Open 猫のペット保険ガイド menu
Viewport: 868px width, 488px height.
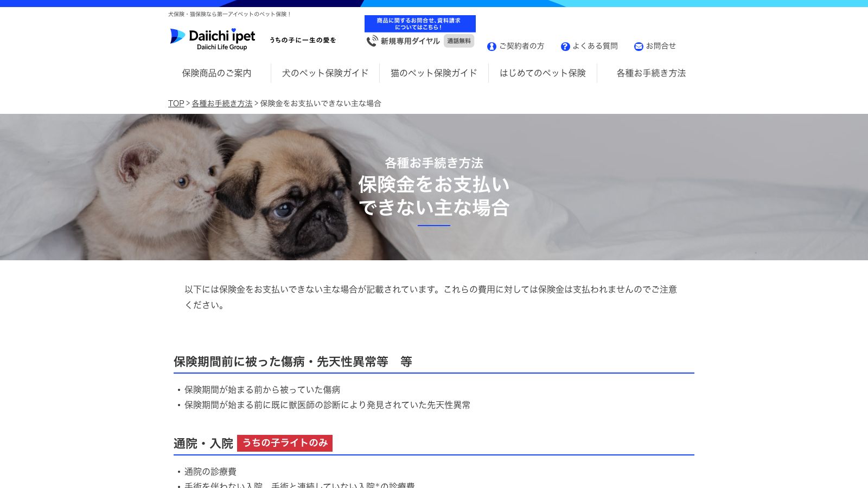click(434, 73)
